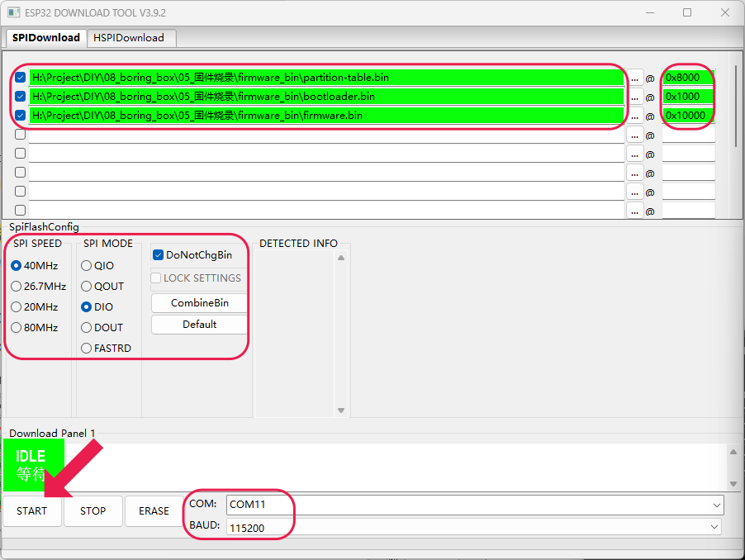Image resolution: width=745 pixels, height=560 pixels.
Task: Close the ESP32 Download Tool window
Action: click(x=725, y=12)
